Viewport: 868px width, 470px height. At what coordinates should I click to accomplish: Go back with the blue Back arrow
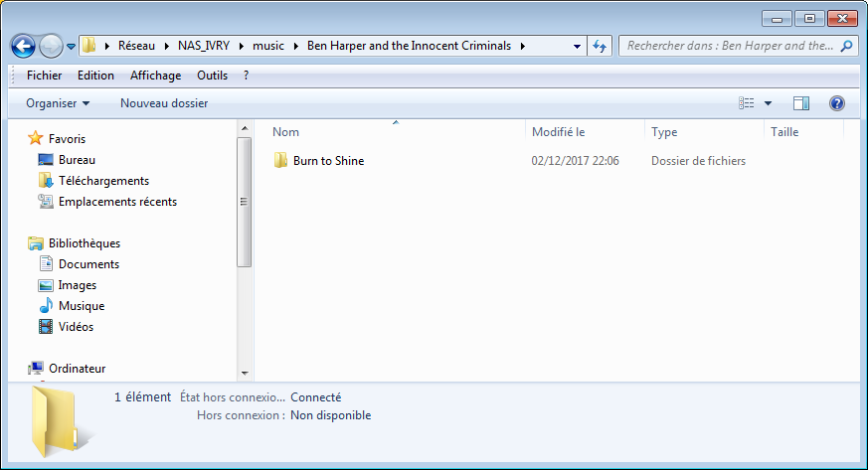tap(23, 47)
